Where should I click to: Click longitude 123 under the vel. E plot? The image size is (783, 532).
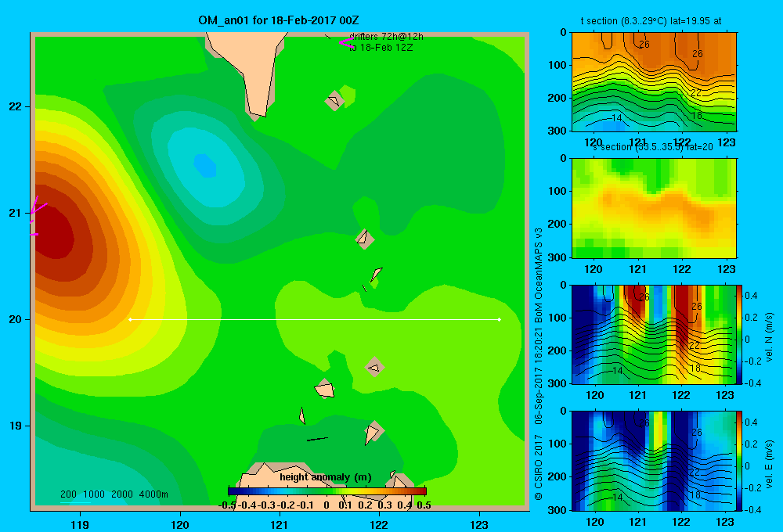pos(725,522)
